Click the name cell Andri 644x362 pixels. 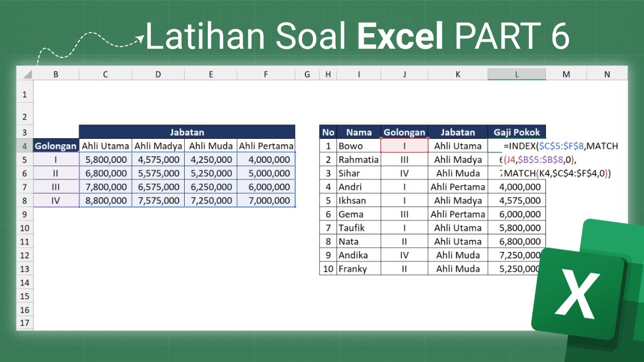(359, 187)
